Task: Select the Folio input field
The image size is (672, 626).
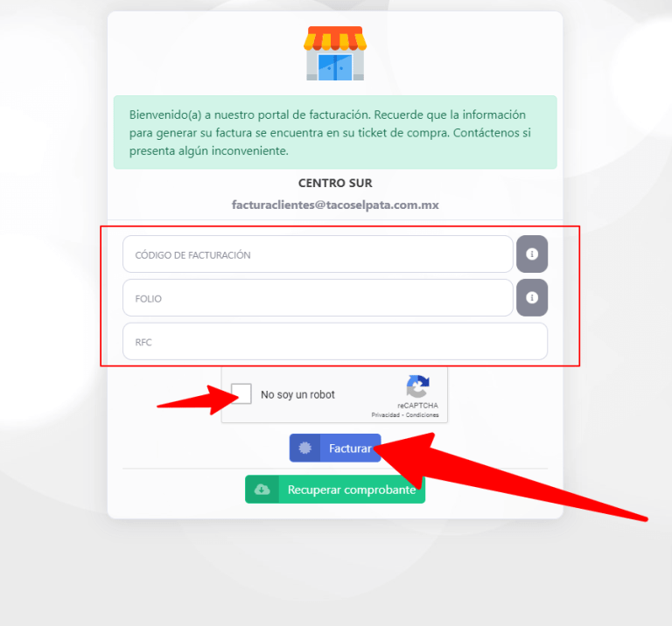Action: (318, 297)
